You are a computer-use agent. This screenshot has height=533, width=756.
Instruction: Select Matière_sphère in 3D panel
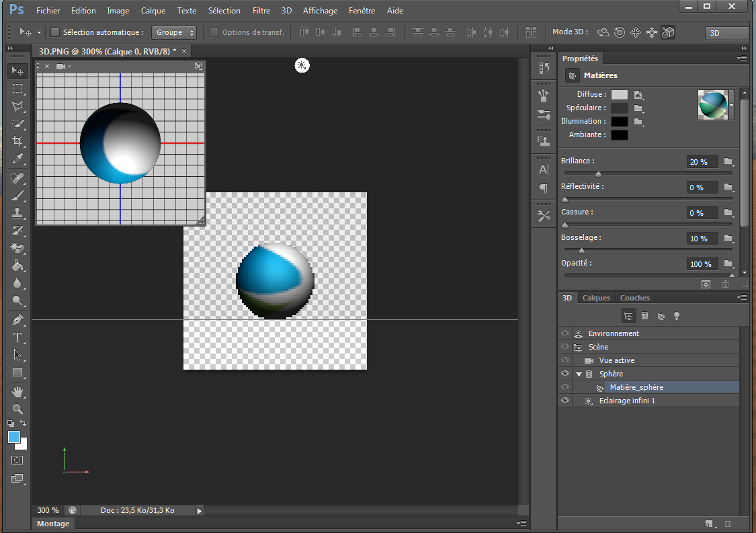tap(636, 387)
